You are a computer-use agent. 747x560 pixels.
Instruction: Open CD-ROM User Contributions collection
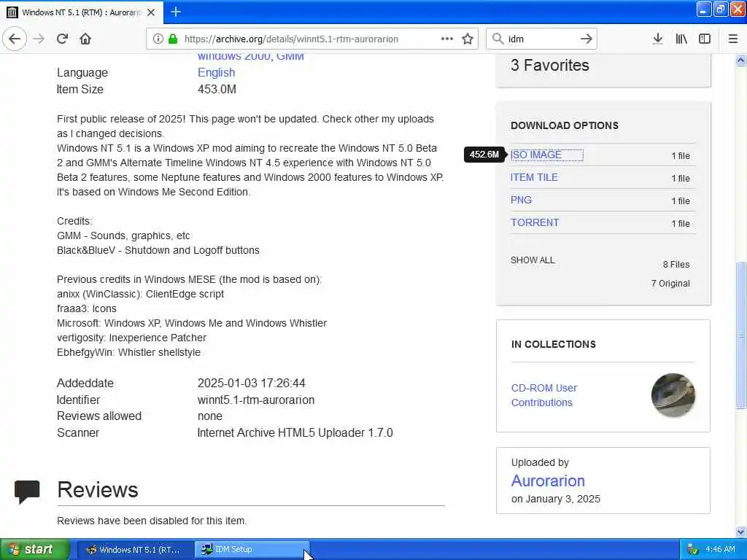pos(544,395)
